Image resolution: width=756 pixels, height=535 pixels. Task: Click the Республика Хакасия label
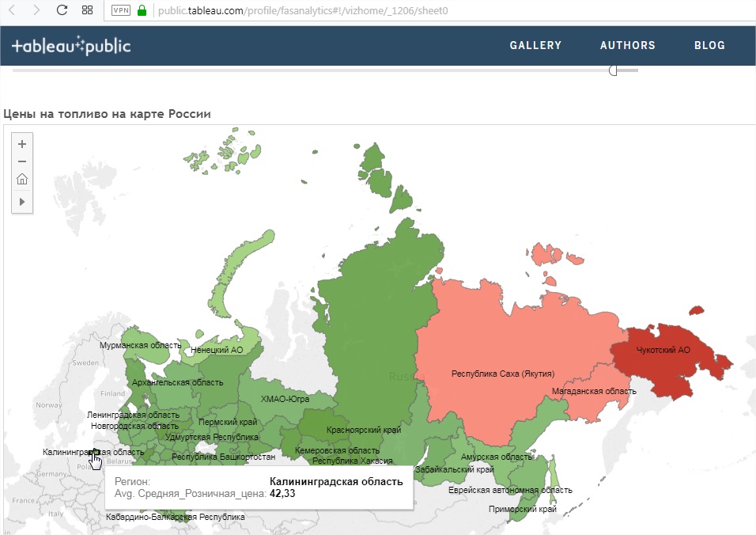[353, 461]
